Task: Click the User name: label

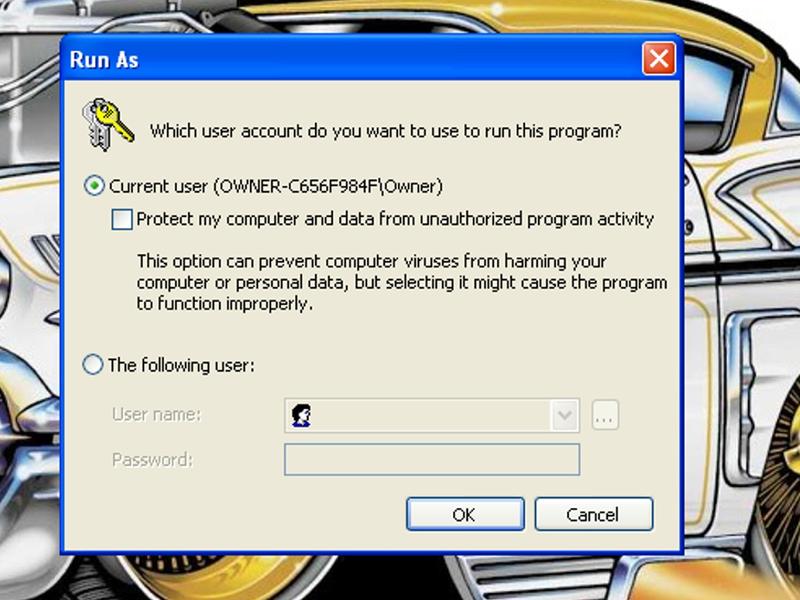Action: (157, 414)
